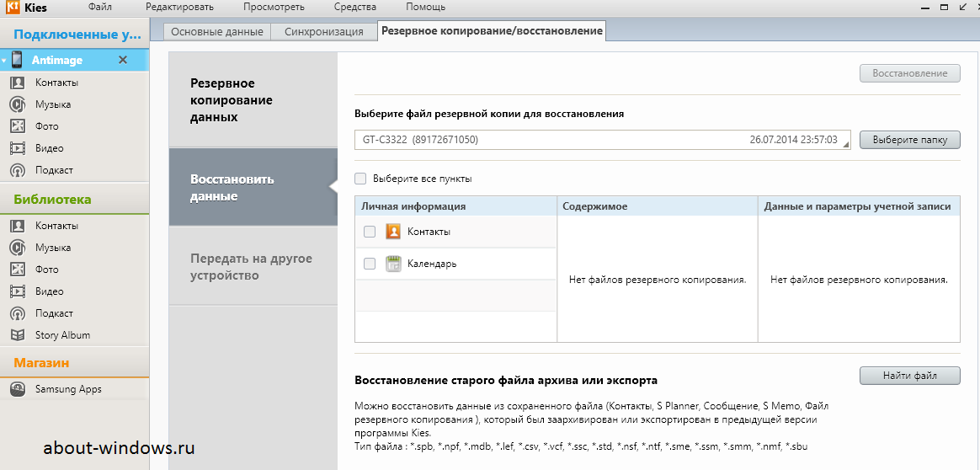Click the Выберите папку button
980x470 pixels.
[909, 140]
